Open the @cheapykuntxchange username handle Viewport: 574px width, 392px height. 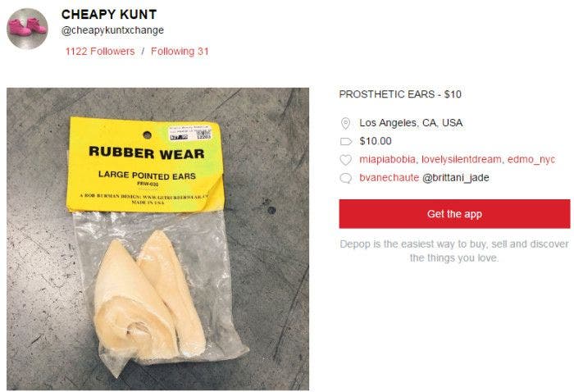click(x=112, y=30)
